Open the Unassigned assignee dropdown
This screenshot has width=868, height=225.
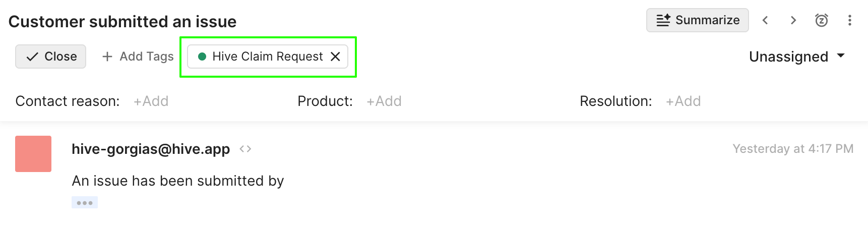(x=797, y=57)
